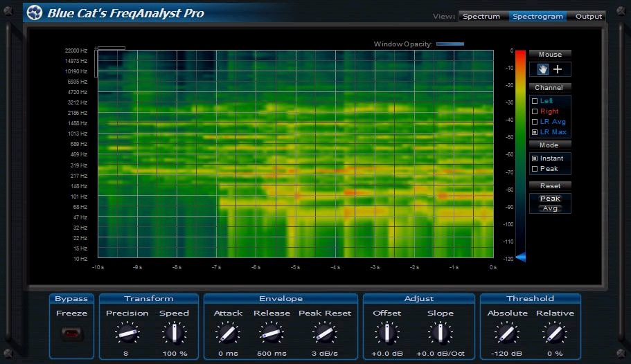Image resolution: width=631 pixels, height=364 pixels.
Task: Click the Precision knob
Action: tap(127, 334)
